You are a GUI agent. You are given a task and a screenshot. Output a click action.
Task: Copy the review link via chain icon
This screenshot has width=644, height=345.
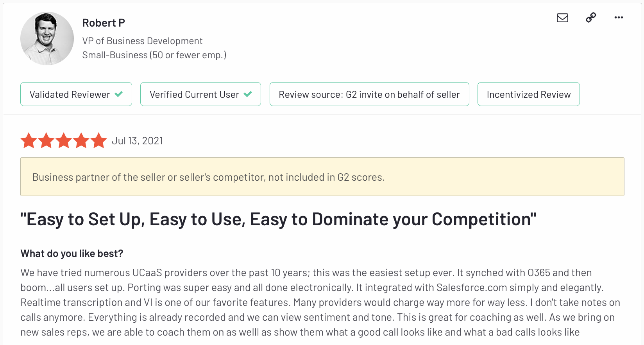pos(591,18)
